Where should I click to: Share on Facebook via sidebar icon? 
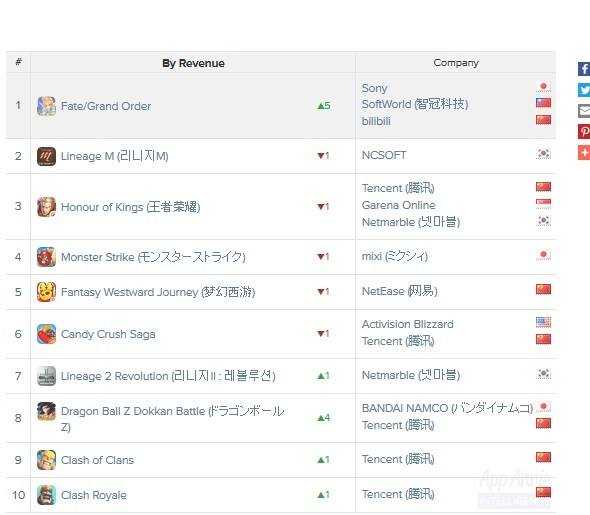click(584, 69)
